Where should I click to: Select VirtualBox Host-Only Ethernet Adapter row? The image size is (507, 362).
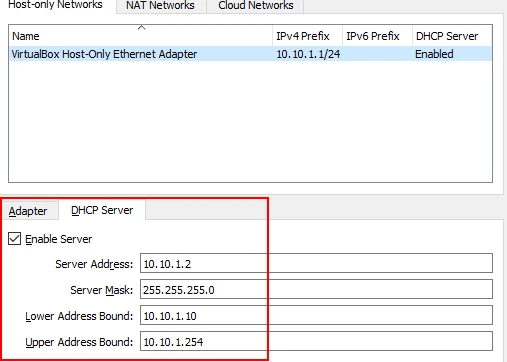tap(250, 54)
